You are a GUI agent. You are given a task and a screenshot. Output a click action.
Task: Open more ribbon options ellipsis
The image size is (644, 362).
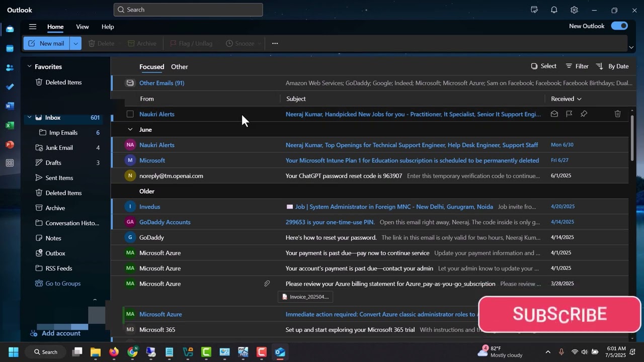[275, 43]
